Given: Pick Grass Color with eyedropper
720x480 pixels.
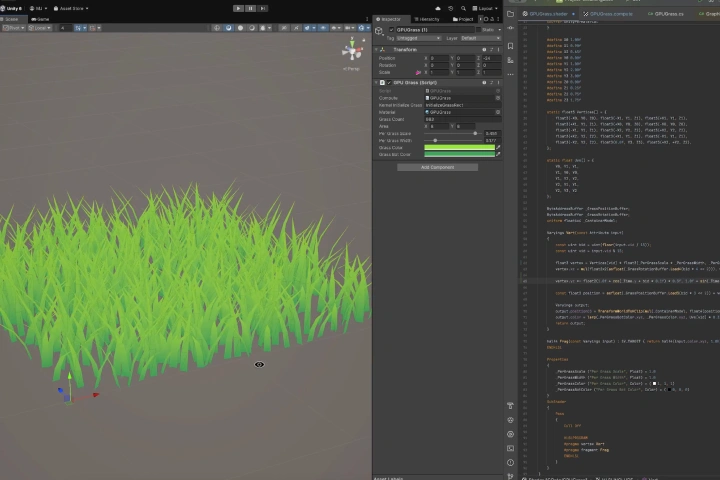Looking at the screenshot, I should pos(498,148).
